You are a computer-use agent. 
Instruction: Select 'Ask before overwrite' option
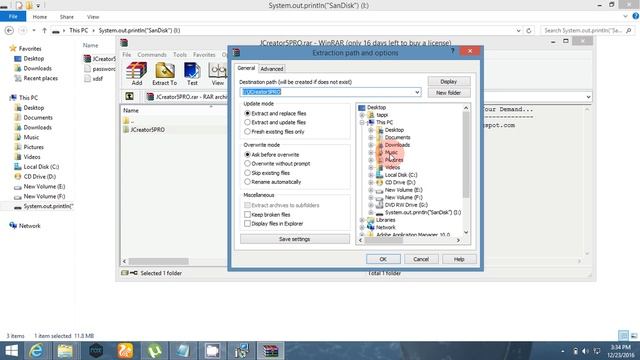[247, 154]
